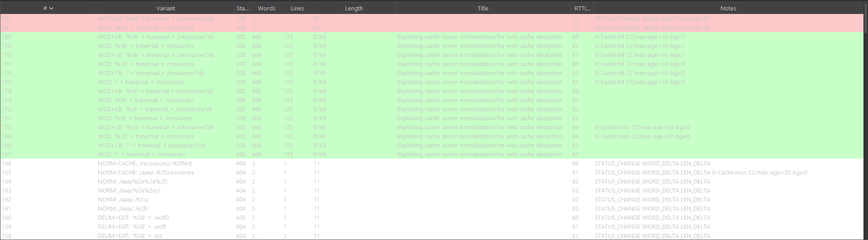Click variant "DELIM+EXT: '%3B' + .ico"
Image resolution: width=868 pixels, height=240 pixels.
[x=130, y=236]
